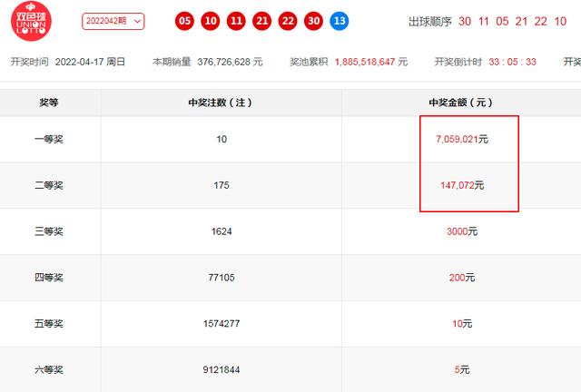The image size is (581, 392).
Task: Click the 出球顺序 label
Action: tap(430, 22)
